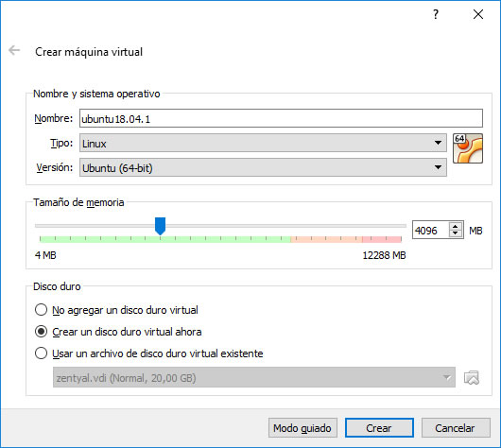Open the zentyal.vdi disk file dropdown

(x=254, y=377)
